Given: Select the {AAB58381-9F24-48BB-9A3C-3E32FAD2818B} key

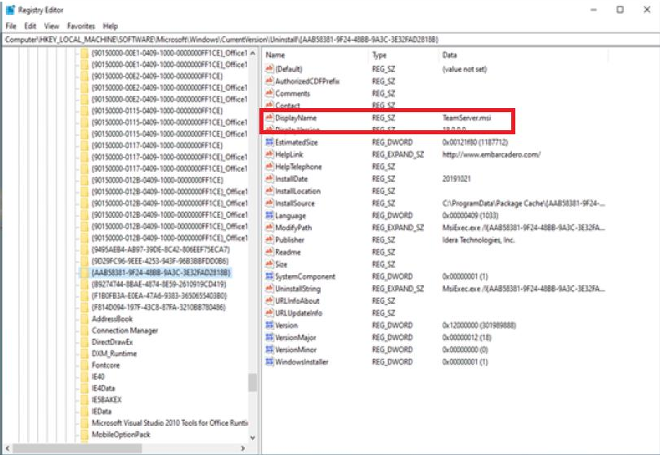Looking at the screenshot, I should (x=161, y=272).
